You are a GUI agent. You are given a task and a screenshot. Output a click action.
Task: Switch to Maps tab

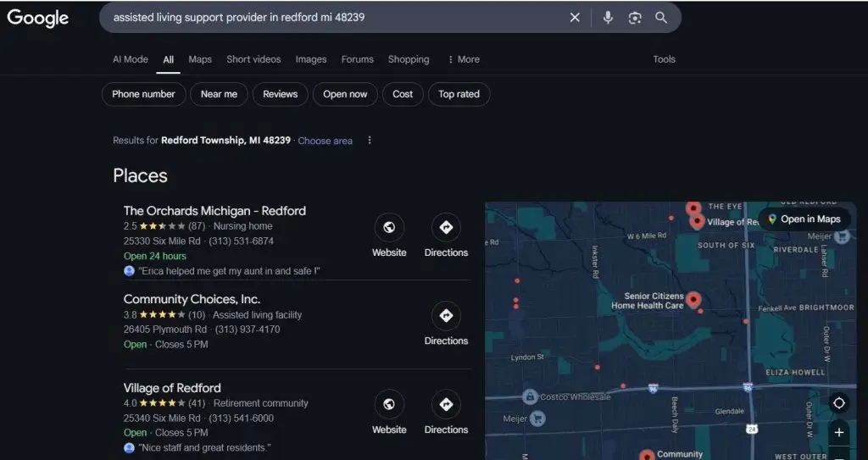[x=200, y=59]
